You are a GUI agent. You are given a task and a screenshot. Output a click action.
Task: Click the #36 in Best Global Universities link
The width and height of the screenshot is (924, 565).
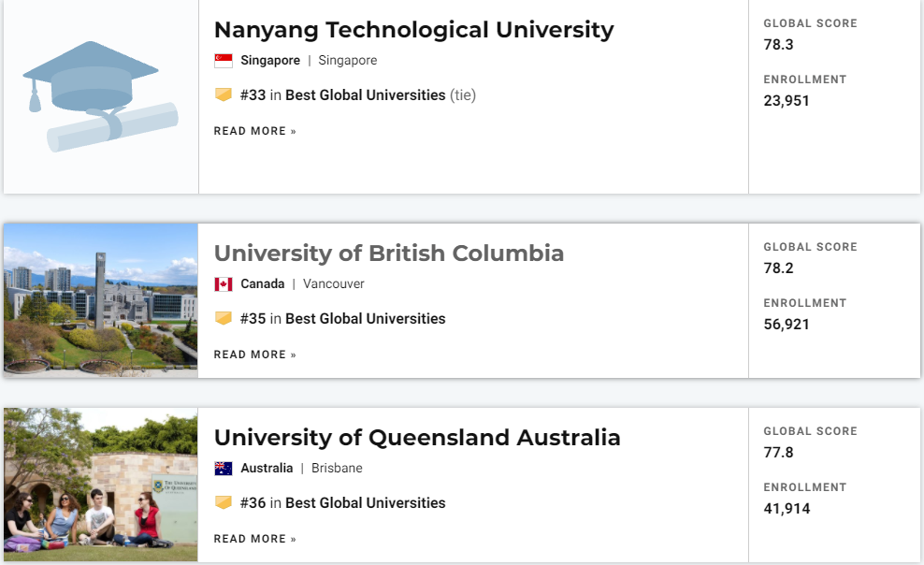point(342,502)
